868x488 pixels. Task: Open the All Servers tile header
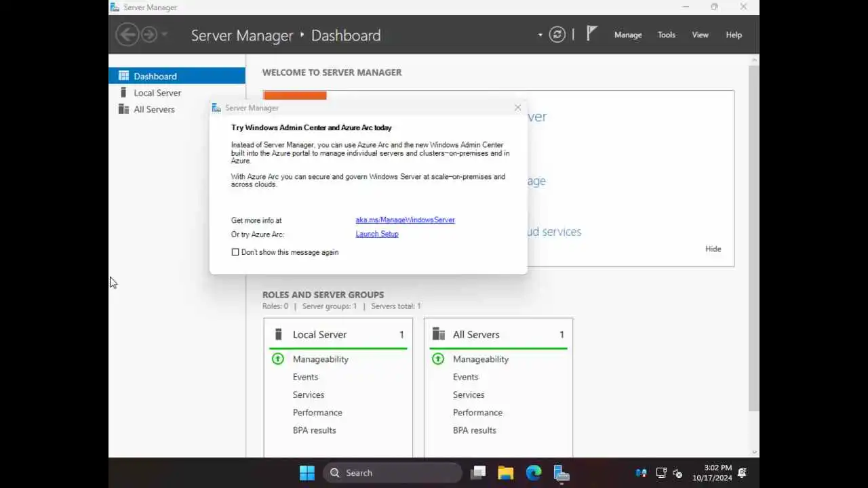point(498,335)
